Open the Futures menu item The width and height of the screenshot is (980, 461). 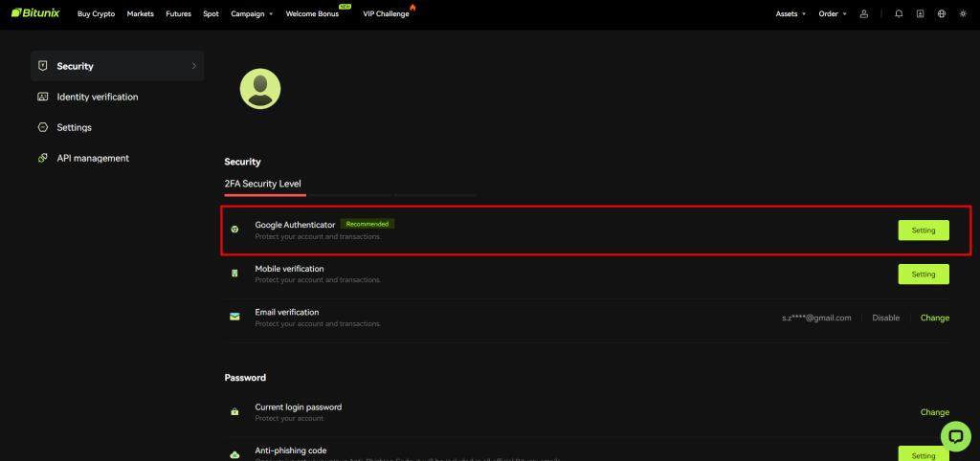[178, 14]
